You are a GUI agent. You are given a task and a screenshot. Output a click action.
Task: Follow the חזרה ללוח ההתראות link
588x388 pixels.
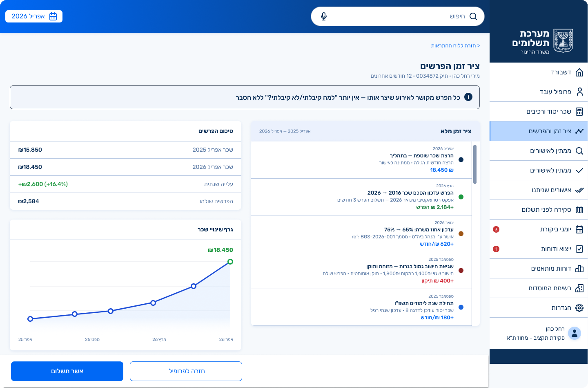455,46
